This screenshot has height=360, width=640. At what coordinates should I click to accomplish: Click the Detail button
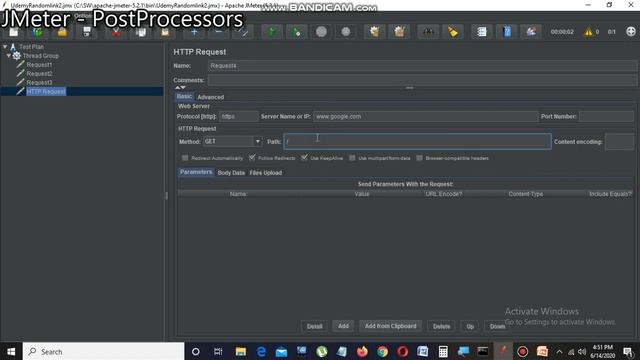coord(314,326)
